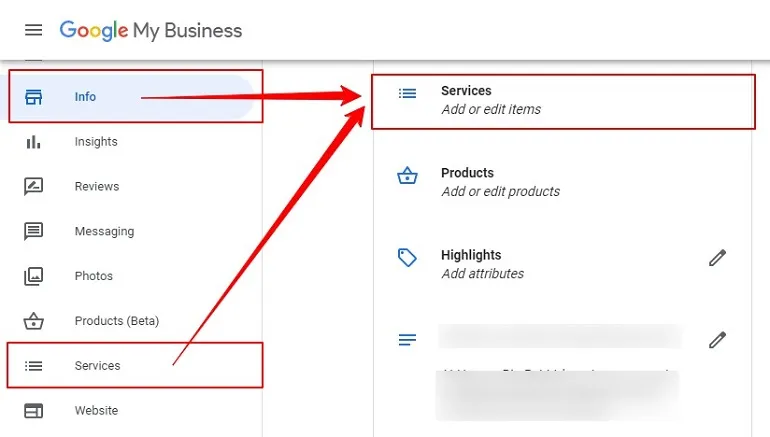The width and height of the screenshot is (770, 437).
Task: Click Highlights 'Add attributes' row
Action: [x=563, y=264]
